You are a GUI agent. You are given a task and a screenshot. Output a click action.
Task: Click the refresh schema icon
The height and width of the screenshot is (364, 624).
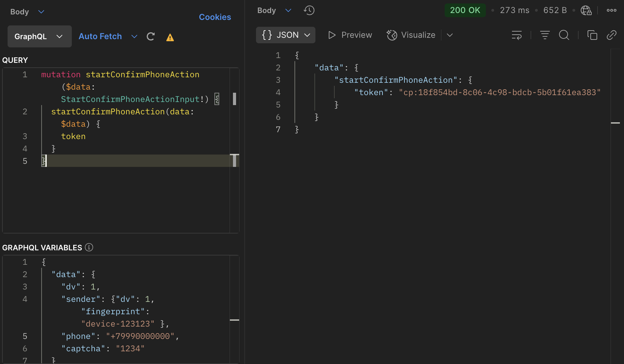pyautogui.click(x=151, y=37)
